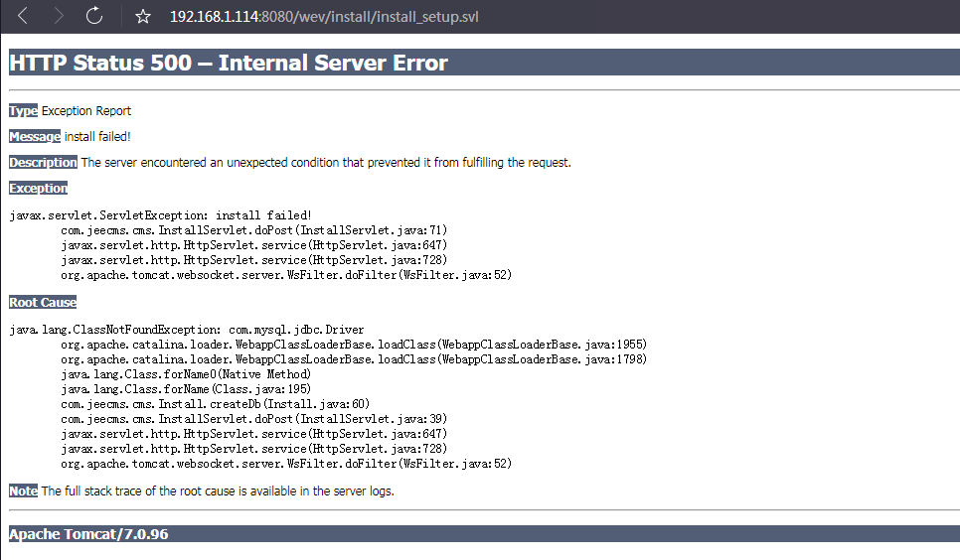This screenshot has width=960, height=560.
Task: Click the note about full stack trace in logs
Action: pyautogui.click(x=218, y=490)
